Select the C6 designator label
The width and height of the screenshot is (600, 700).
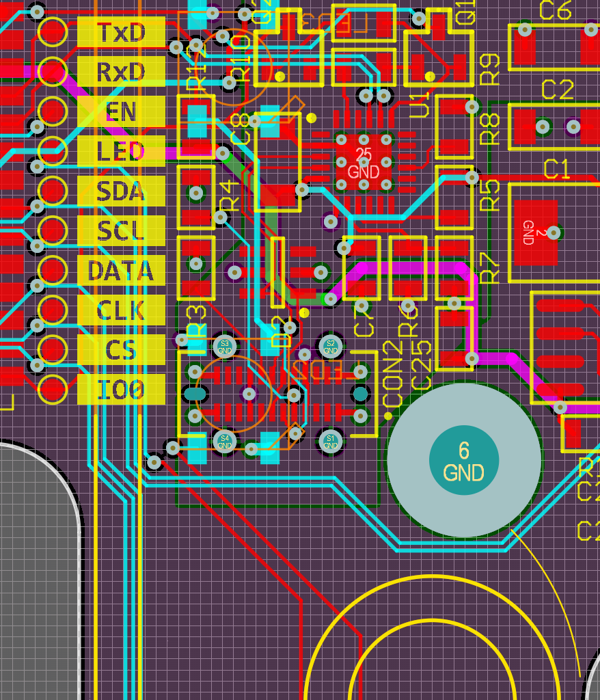[556, 10]
